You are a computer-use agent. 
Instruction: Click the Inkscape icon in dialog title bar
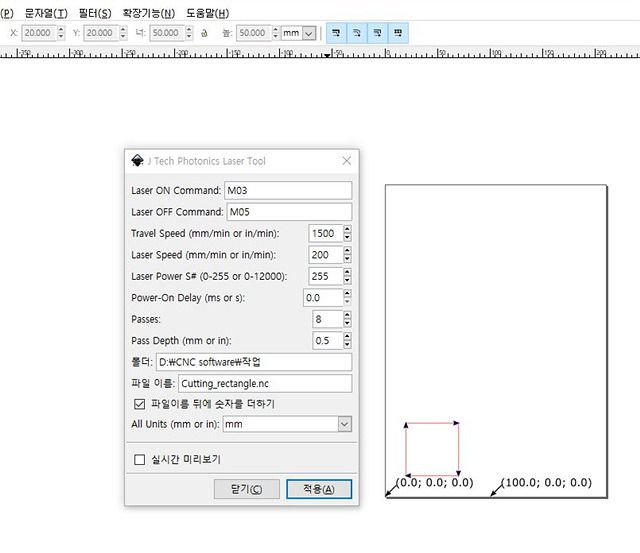click(138, 161)
